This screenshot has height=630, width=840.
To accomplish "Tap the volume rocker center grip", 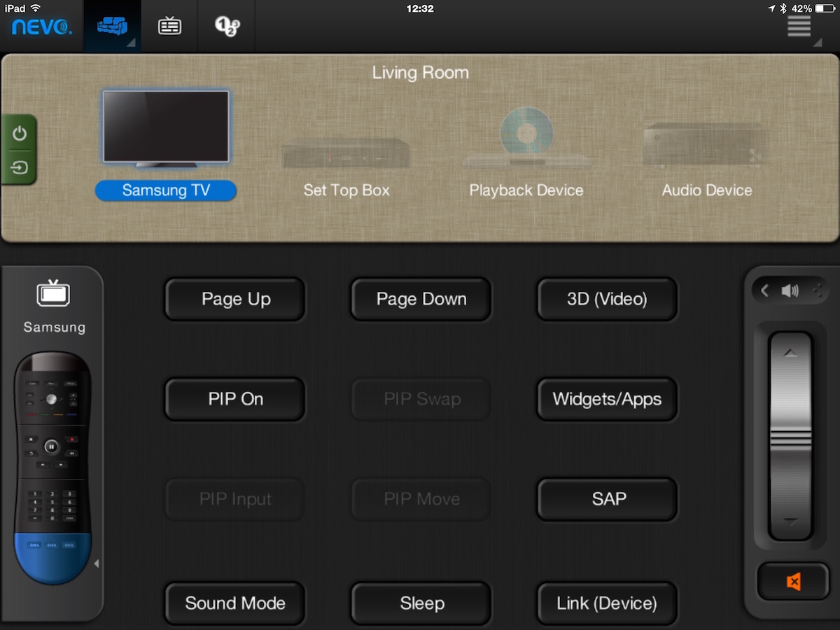I will [x=790, y=440].
